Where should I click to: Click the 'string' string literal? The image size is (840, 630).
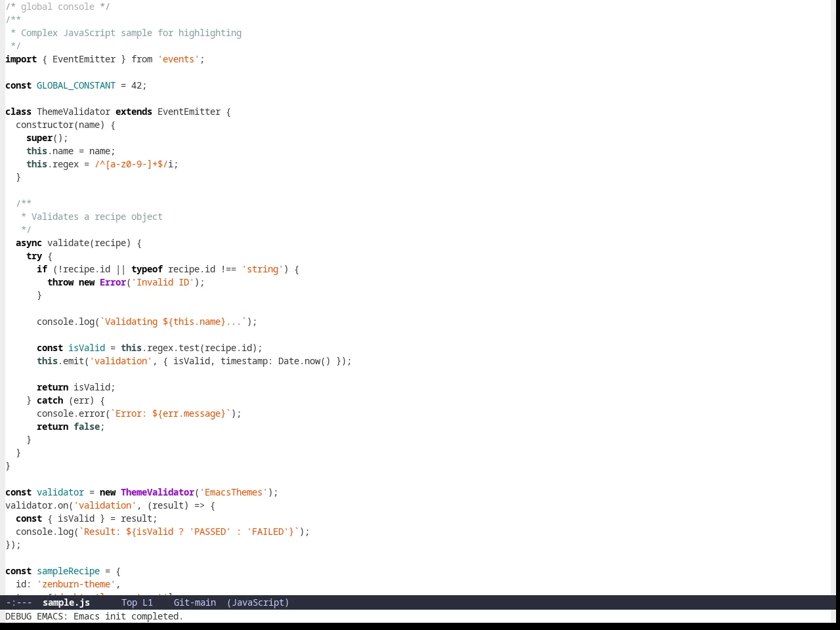tap(262, 269)
